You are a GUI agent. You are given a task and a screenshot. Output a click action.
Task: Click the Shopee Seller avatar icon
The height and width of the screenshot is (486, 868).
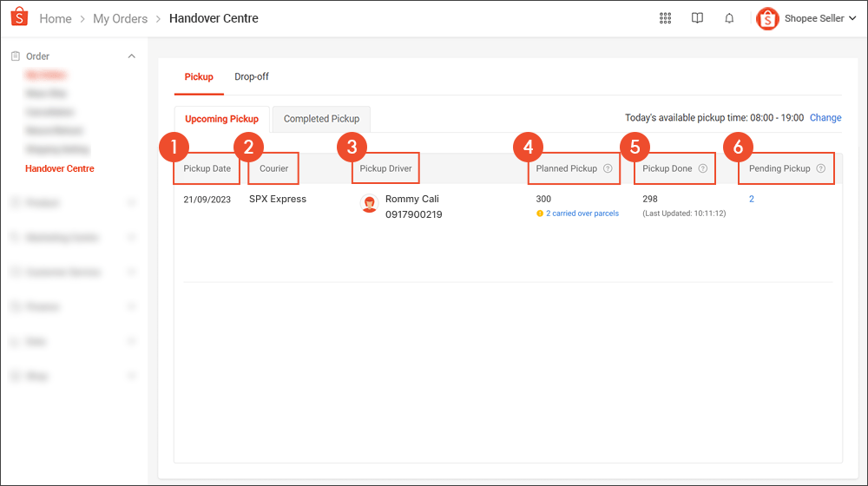click(x=768, y=19)
